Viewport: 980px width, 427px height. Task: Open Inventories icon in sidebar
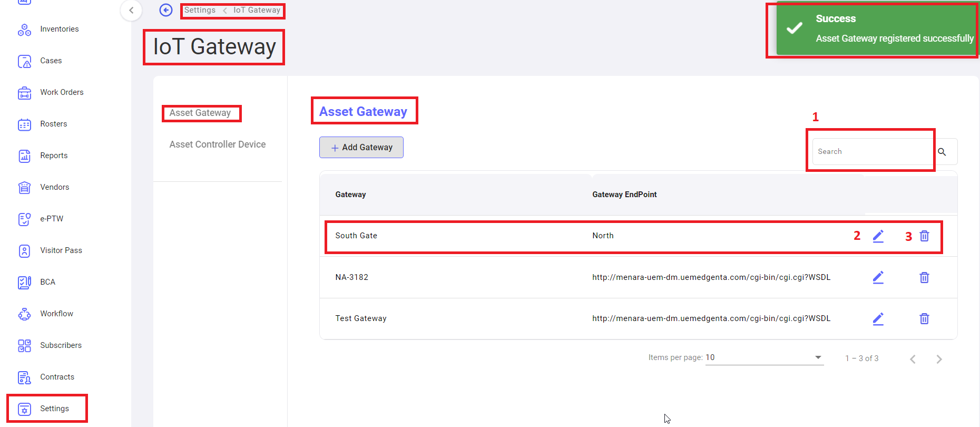click(24, 30)
